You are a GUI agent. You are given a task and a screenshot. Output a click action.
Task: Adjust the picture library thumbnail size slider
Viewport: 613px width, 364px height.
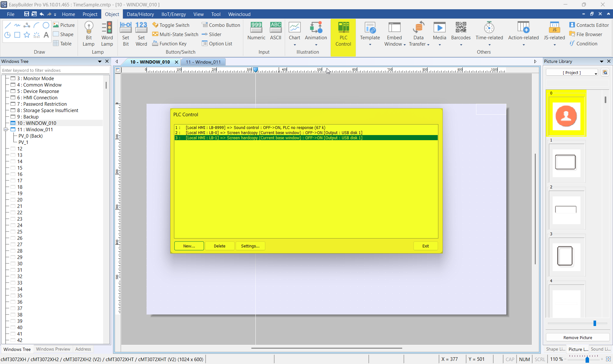coord(594,323)
